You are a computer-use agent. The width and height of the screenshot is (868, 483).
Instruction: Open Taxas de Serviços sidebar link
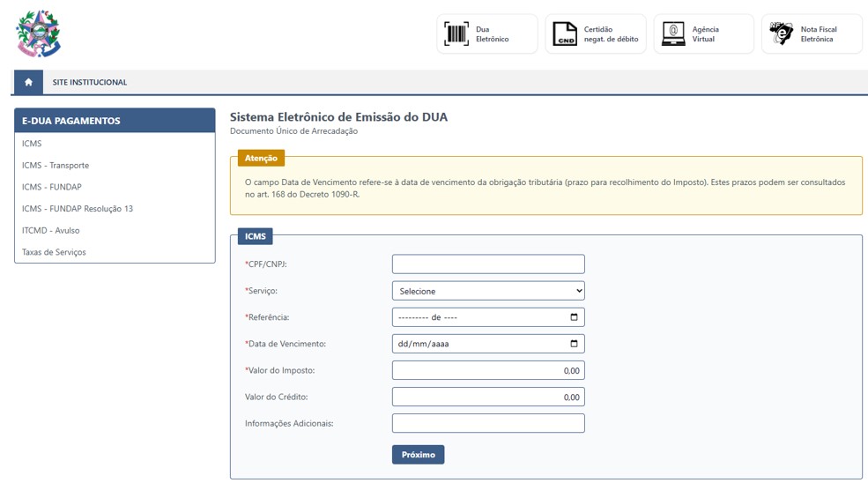54,252
